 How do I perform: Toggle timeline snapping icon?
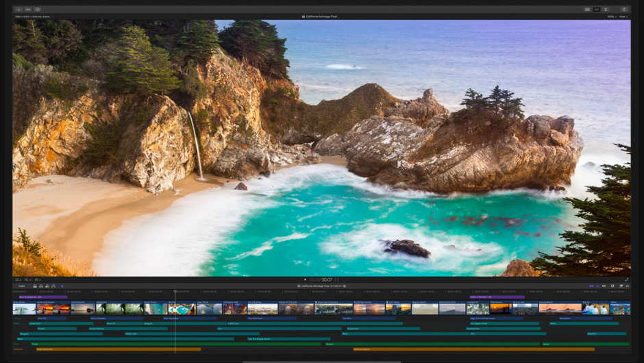click(604, 286)
